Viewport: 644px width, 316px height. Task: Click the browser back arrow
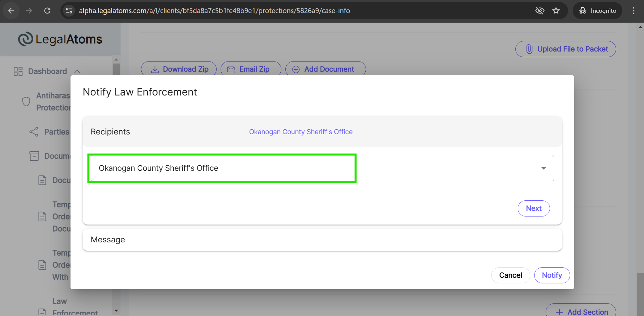[11, 11]
